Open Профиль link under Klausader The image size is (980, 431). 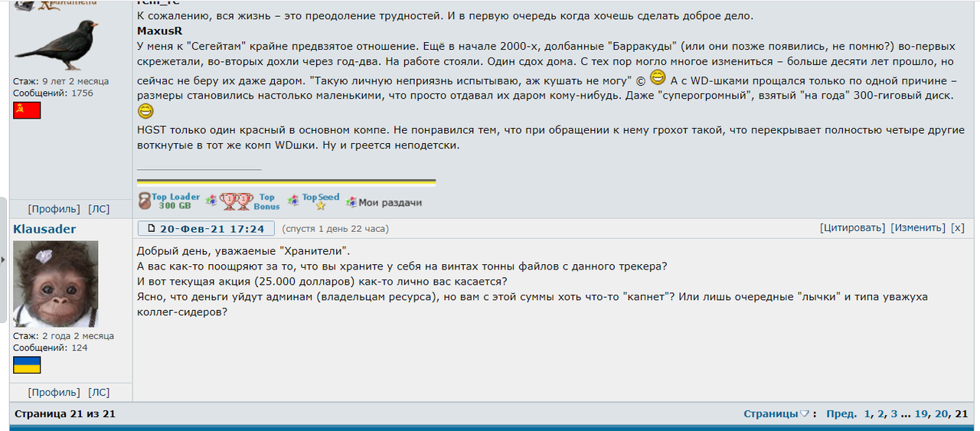tap(54, 393)
